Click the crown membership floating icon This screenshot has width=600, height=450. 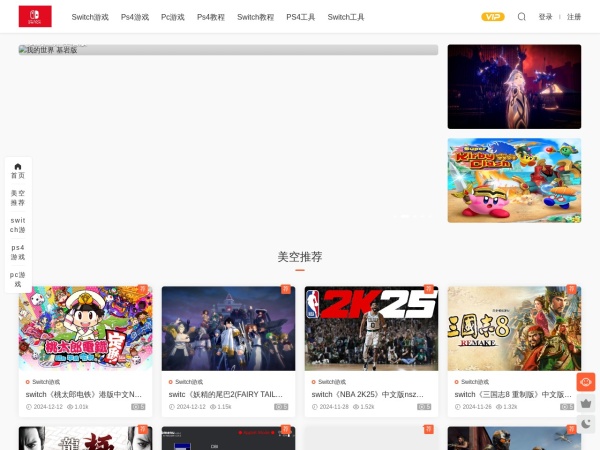coord(586,403)
